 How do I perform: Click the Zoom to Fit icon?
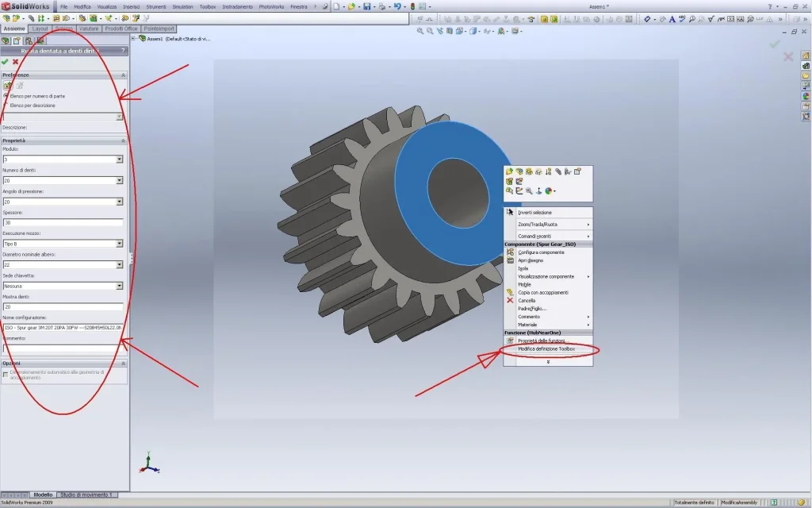coord(420,31)
